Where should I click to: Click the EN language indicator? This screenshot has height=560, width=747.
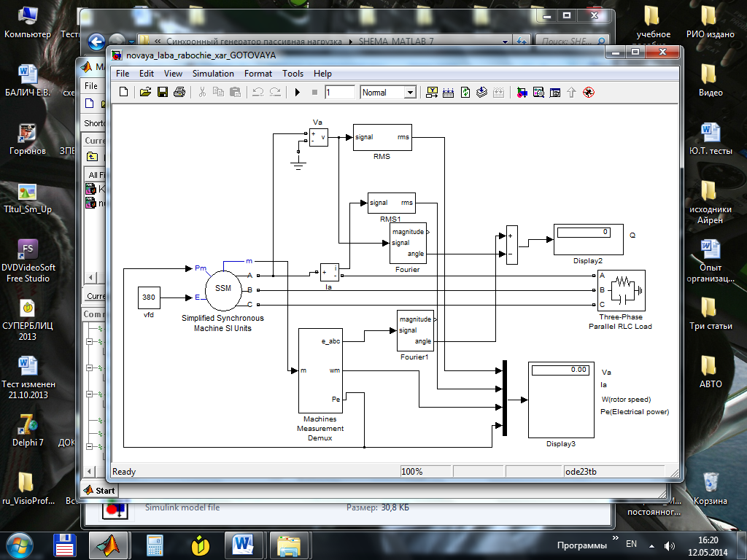(631, 544)
